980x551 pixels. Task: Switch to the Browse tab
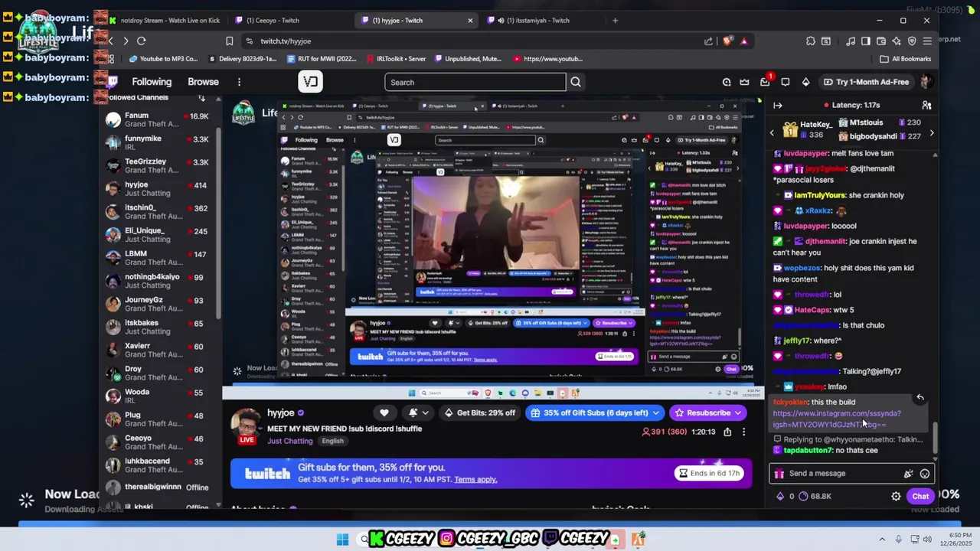coord(203,82)
